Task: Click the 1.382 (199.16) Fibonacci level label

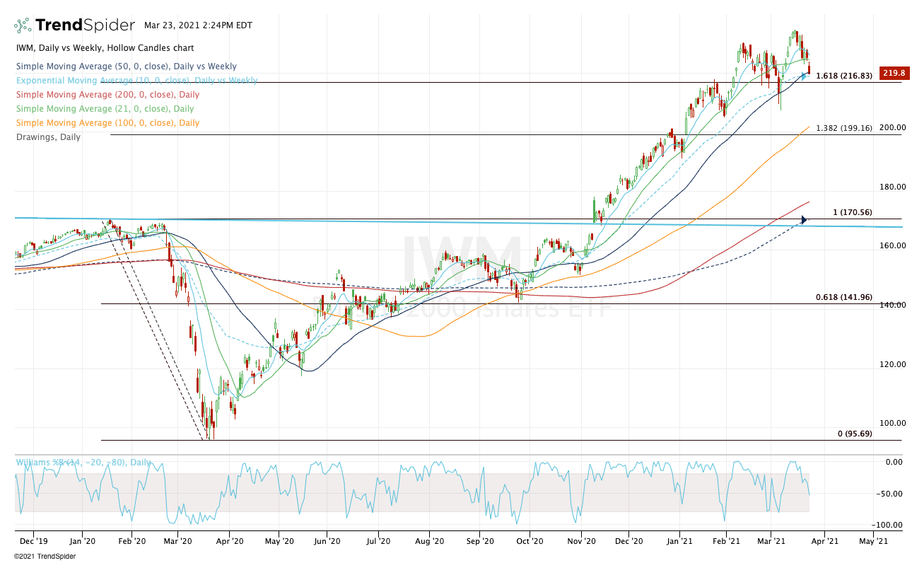Action: point(844,128)
